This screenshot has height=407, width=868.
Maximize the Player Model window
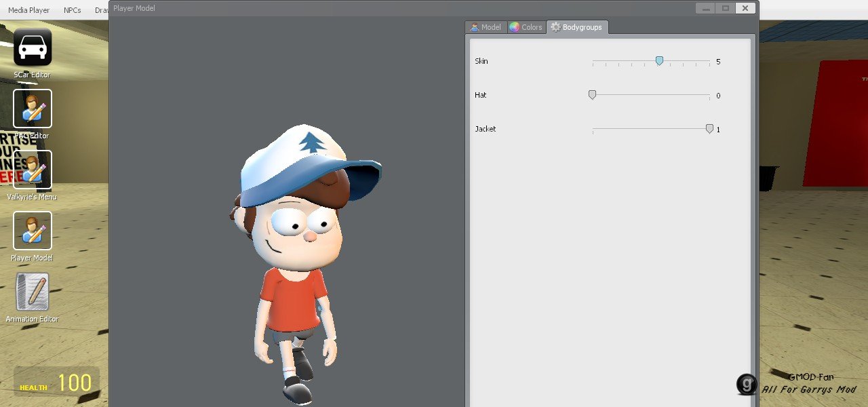tap(726, 8)
